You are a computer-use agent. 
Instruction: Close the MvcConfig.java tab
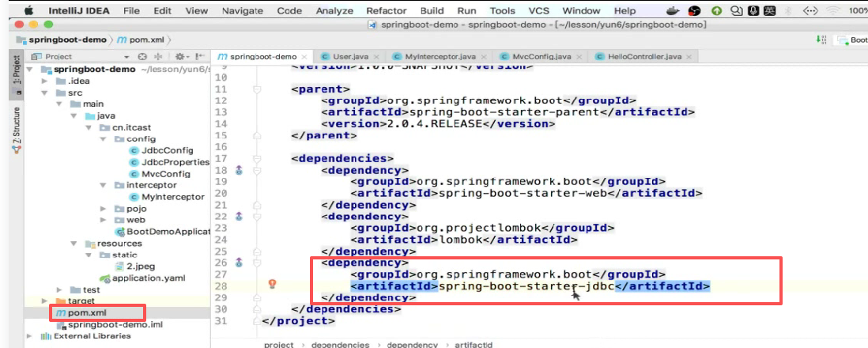pos(577,57)
